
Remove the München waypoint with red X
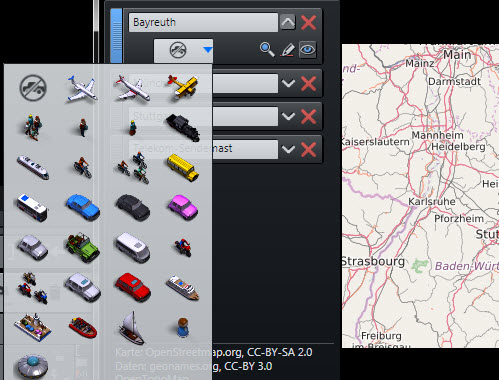point(309,83)
